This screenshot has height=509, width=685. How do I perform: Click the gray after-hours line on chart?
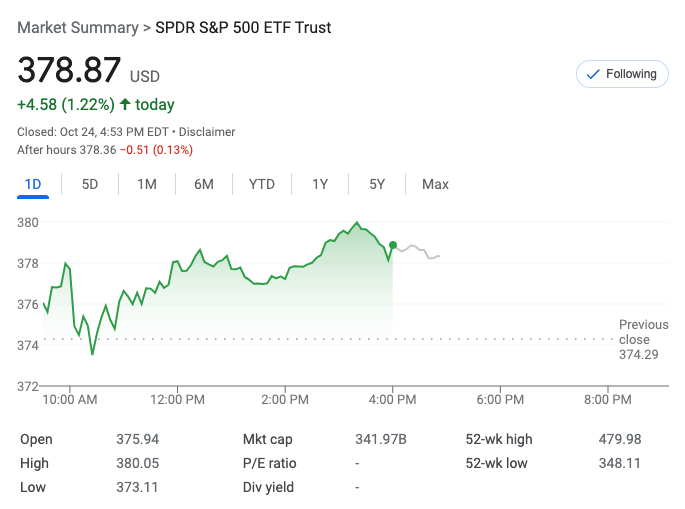point(418,250)
